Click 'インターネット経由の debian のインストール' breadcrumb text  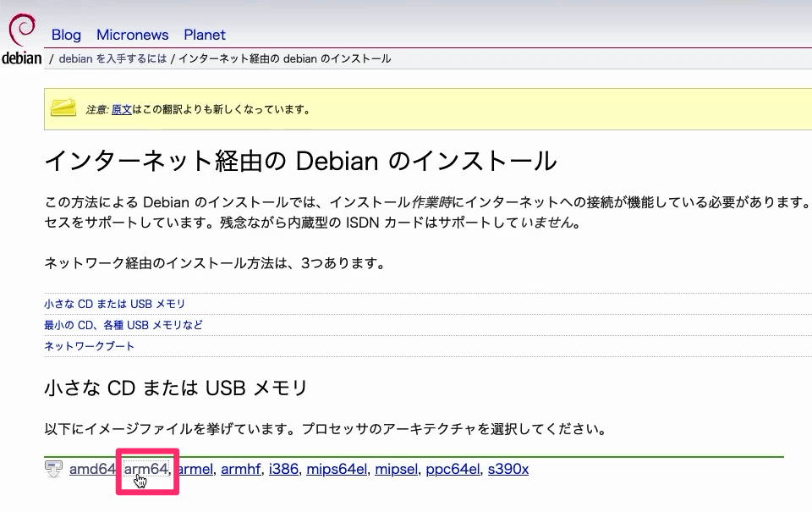(x=285, y=58)
